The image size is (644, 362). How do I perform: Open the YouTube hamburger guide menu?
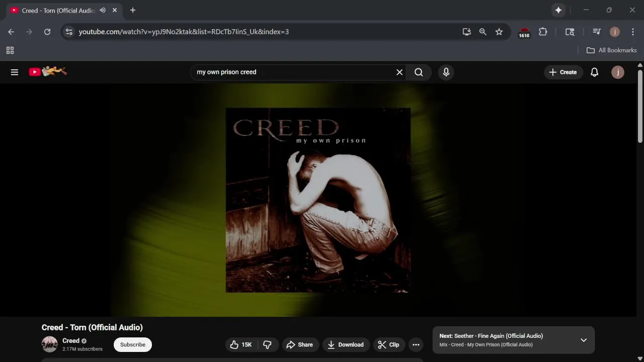click(15, 72)
